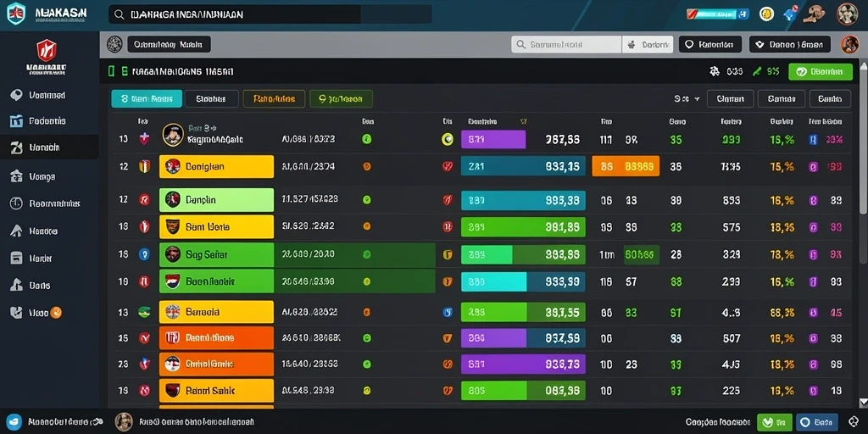Click the green button in the bottom status bar

pyautogui.click(x=775, y=422)
